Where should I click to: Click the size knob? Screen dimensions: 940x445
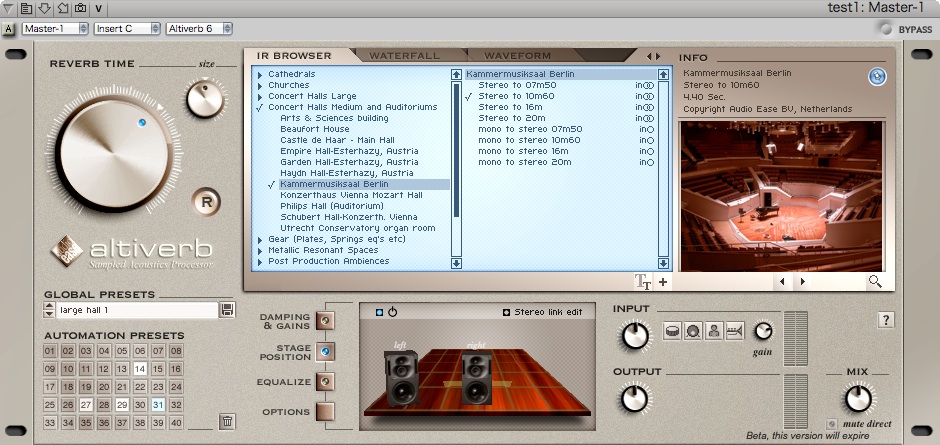pyautogui.click(x=204, y=100)
